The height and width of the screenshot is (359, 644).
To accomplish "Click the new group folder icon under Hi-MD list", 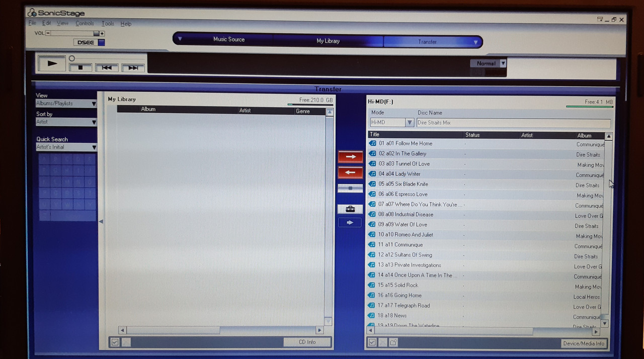I will 393,343.
